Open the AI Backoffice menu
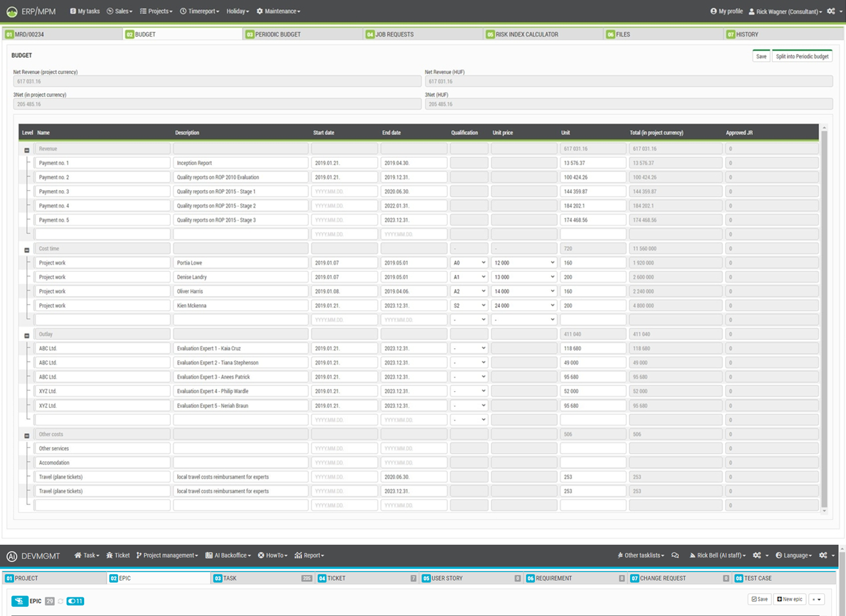Screen dimensions: 846x616 tap(228, 556)
